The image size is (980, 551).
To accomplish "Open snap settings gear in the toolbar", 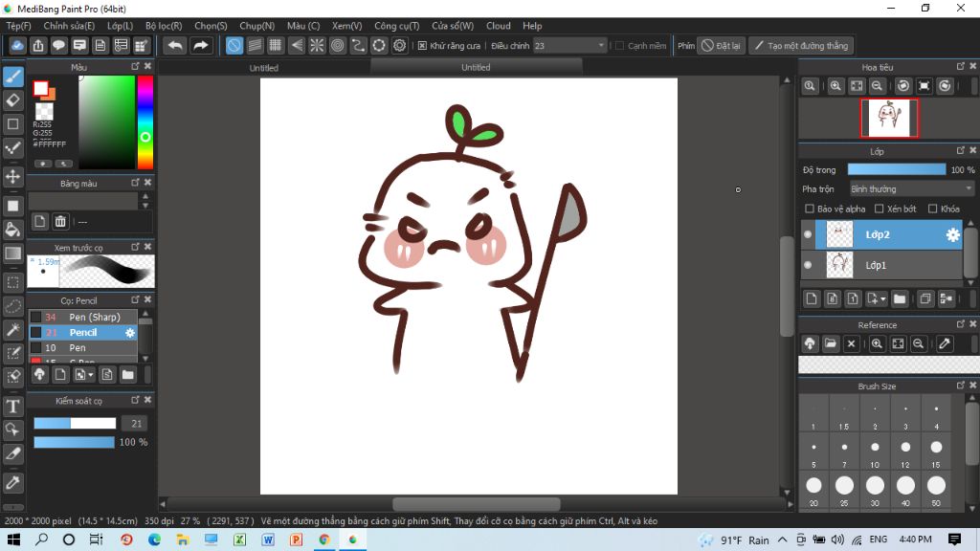I will [x=399, y=46].
